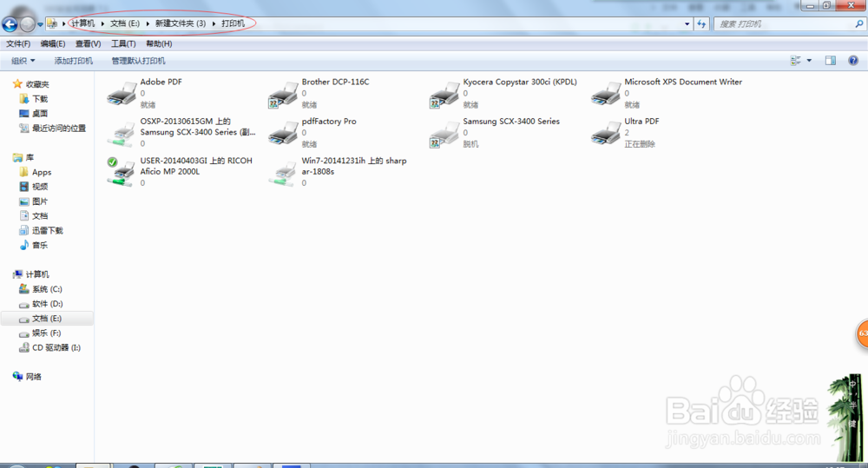Open recent pages dropdown next to Forward
868x468 pixels.
pos(40,24)
